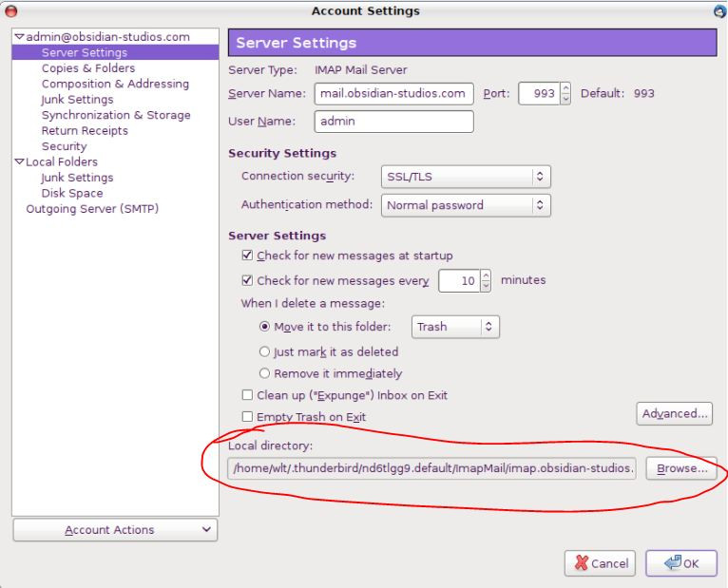Open account Junk Settings under admin account
This screenshot has width=728, height=588.
pos(77,100)
